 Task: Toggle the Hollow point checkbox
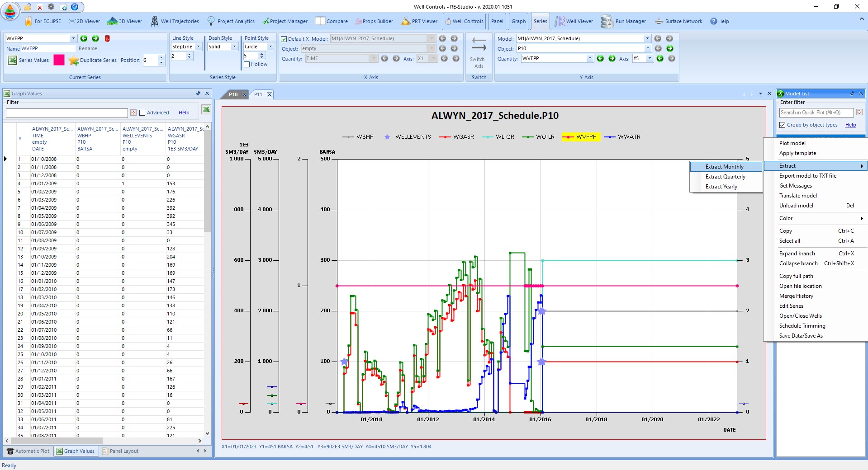click(247, 65)
